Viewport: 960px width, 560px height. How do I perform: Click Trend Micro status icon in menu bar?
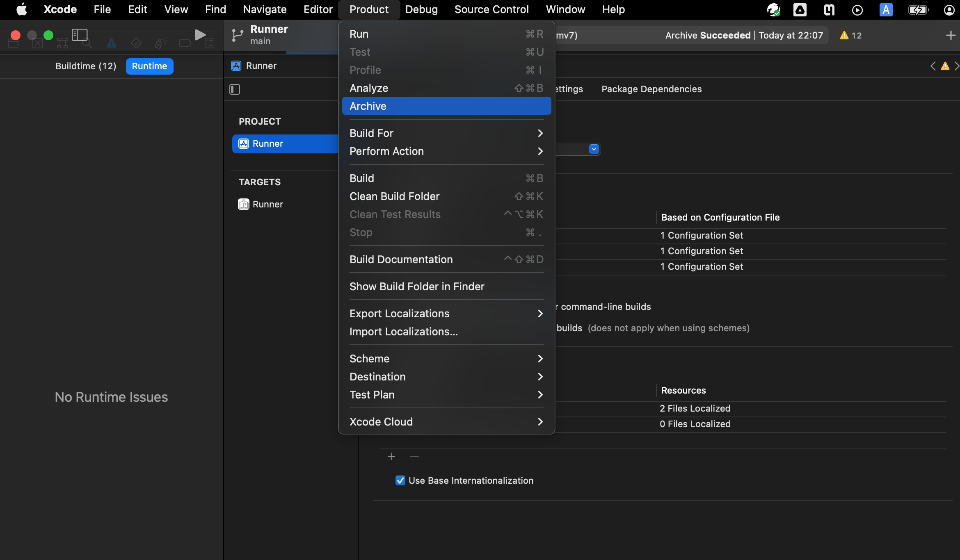[774, 9]
